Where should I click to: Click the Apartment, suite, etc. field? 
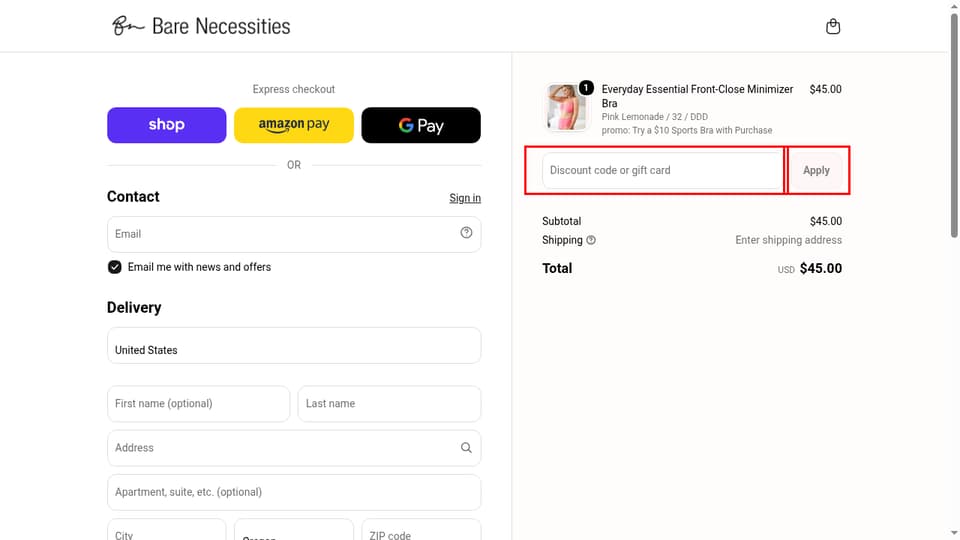[294, 492]
